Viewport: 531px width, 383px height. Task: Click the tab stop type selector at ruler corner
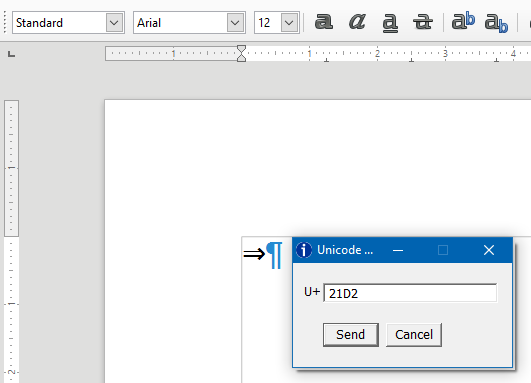point(12,54)
